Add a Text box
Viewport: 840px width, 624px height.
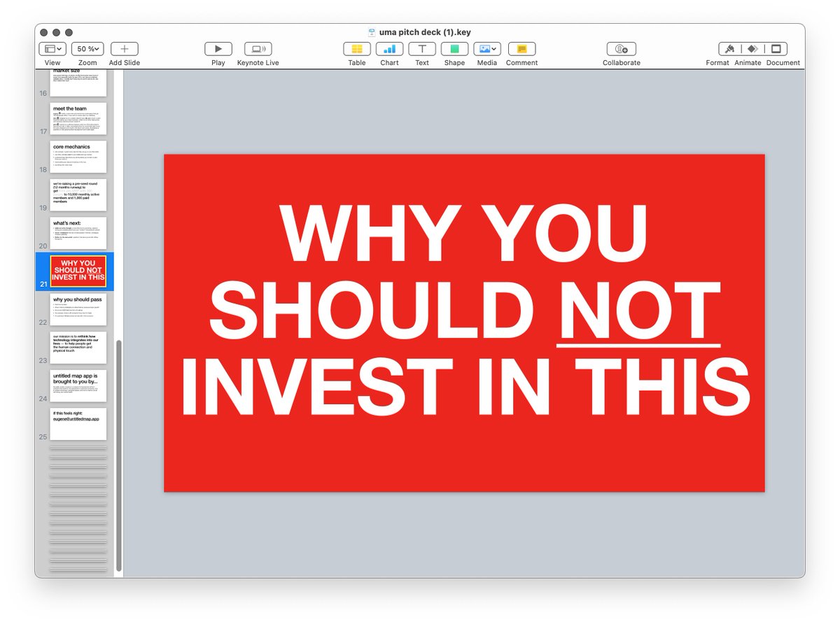[x=422, y=49]
